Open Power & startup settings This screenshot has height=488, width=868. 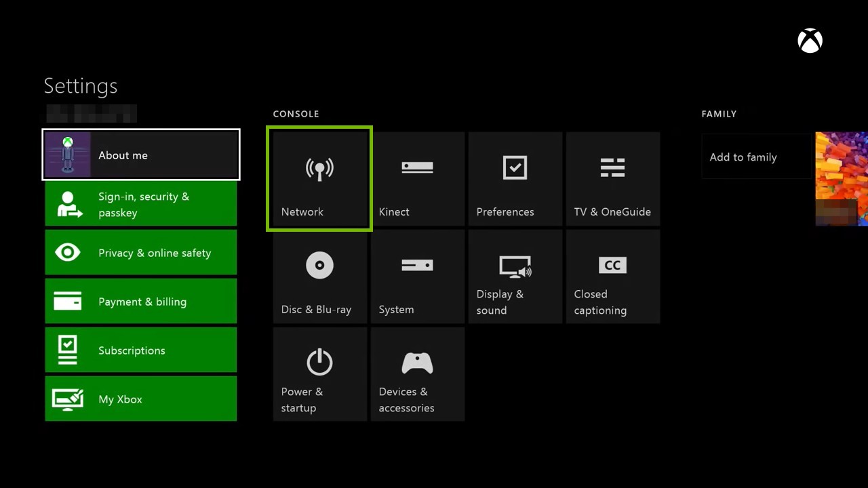(319, 373)
